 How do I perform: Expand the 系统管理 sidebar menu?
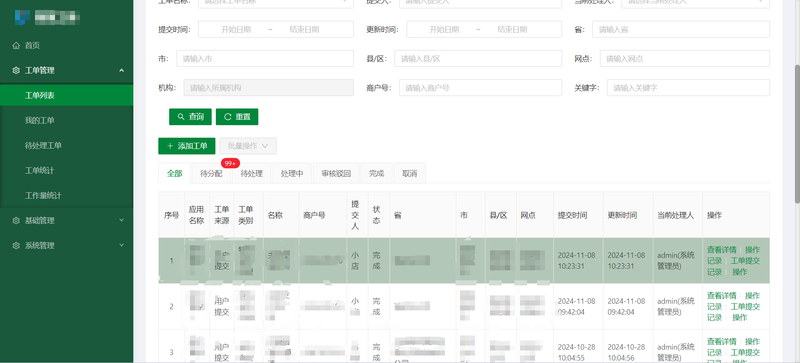pos(66,246)
